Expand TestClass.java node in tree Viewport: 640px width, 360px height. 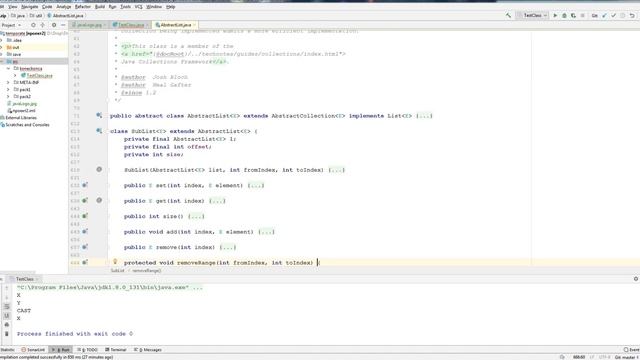tap(15, 76)
